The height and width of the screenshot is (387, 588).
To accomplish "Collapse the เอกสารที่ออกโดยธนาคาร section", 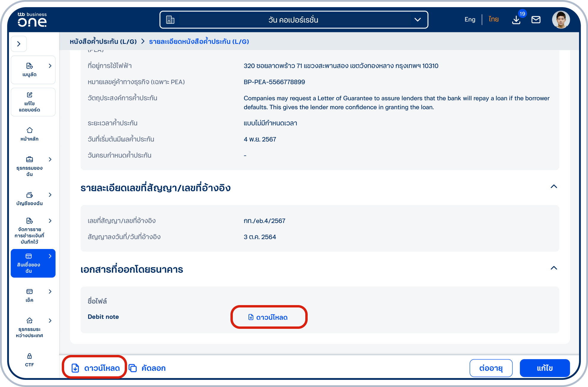I will point(554,268).
